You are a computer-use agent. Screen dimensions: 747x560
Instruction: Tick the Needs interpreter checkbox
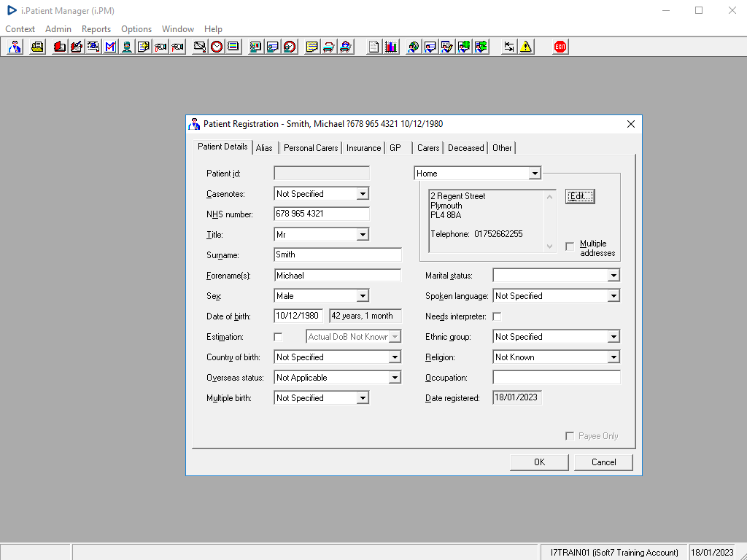click(x=497, y=316)
